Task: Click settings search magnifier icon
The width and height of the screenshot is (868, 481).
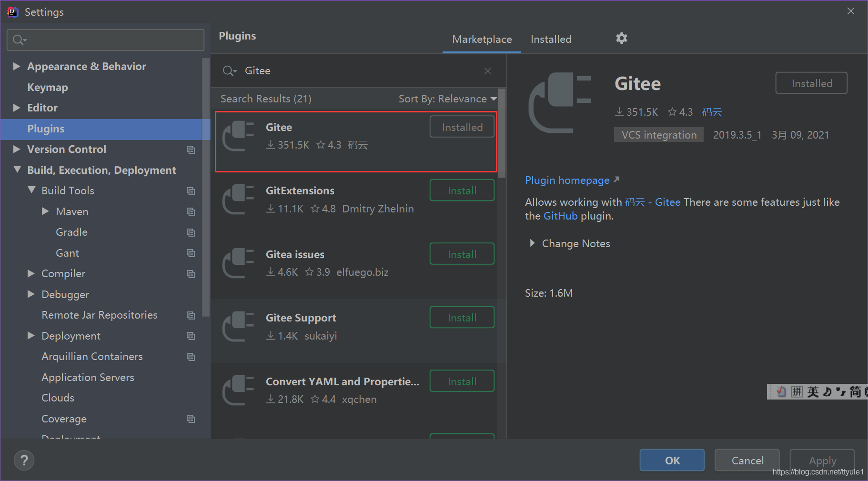Action: tap(20, 40)
